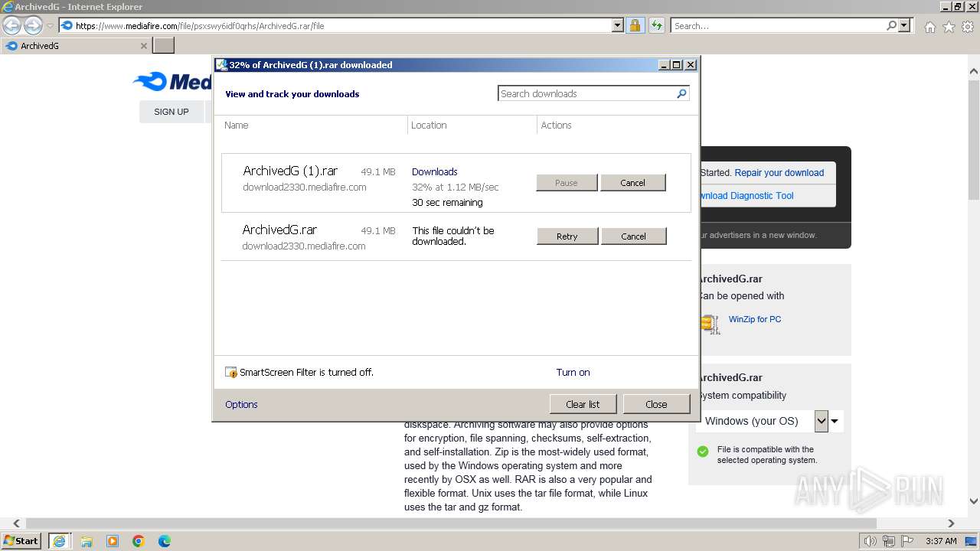Viewport: 980px width, 551px height.
Task: Click WinZip for PC link
Action: [755, 319]
